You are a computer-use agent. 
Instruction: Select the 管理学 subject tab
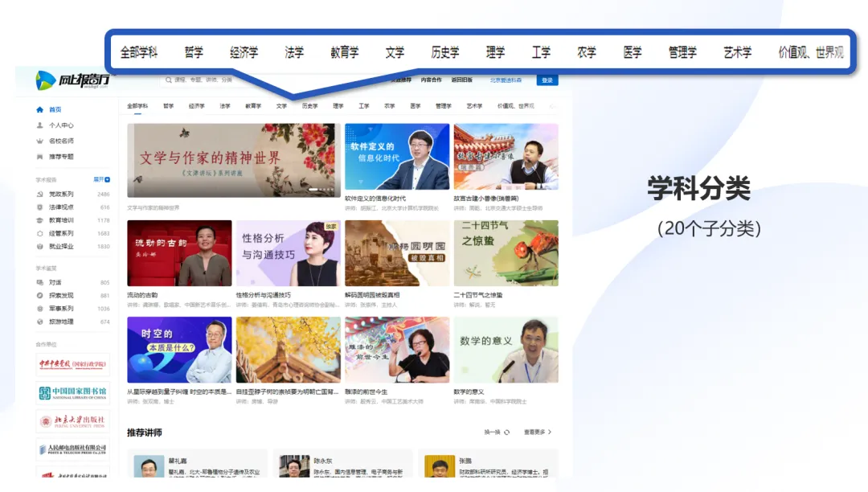443,106
